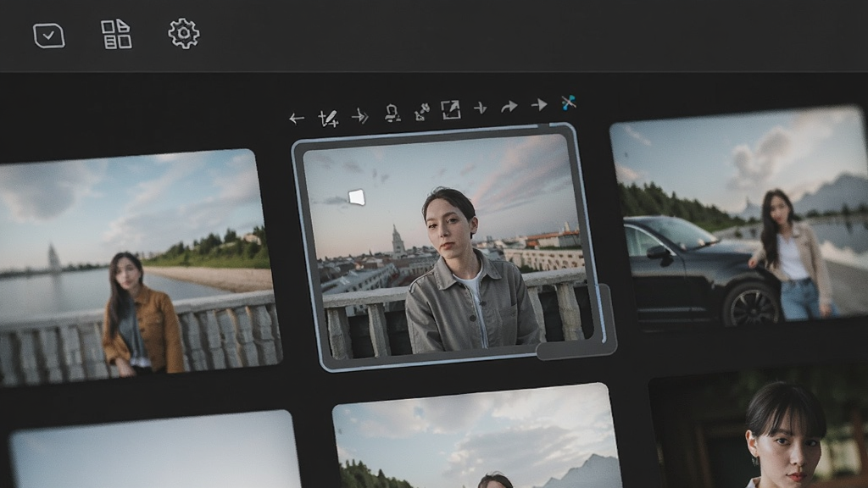Click the double-chevron forward arrow icon
Viewport: 868px width, 488px height.
(x=359, y=116)
